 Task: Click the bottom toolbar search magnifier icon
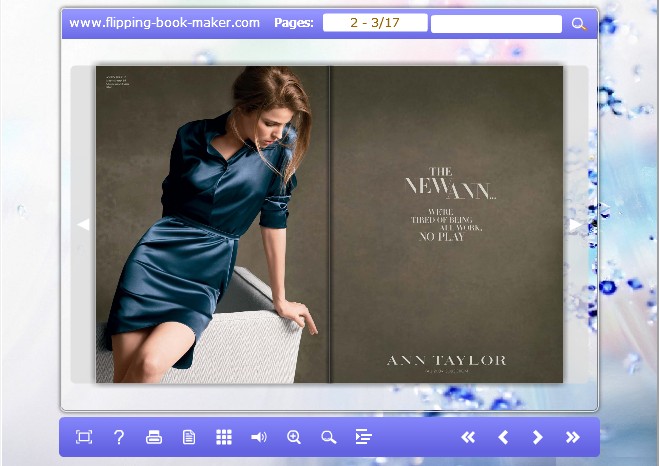pos(328,437)
